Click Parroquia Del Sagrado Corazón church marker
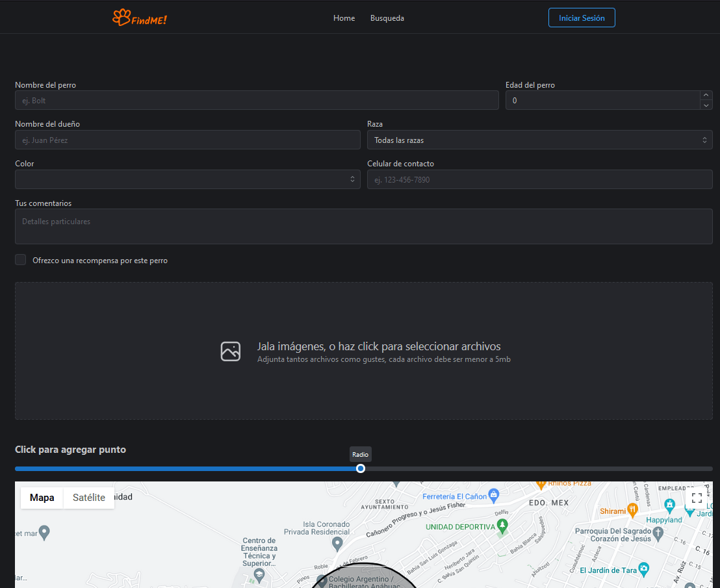720x588 pixels. (658, 533)
